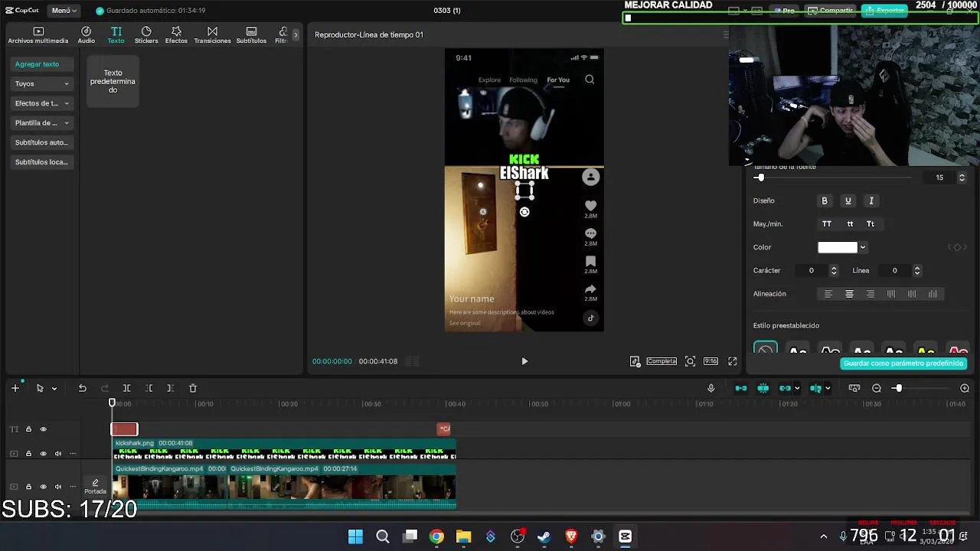Set text to title case Tt

coord(871,224)
